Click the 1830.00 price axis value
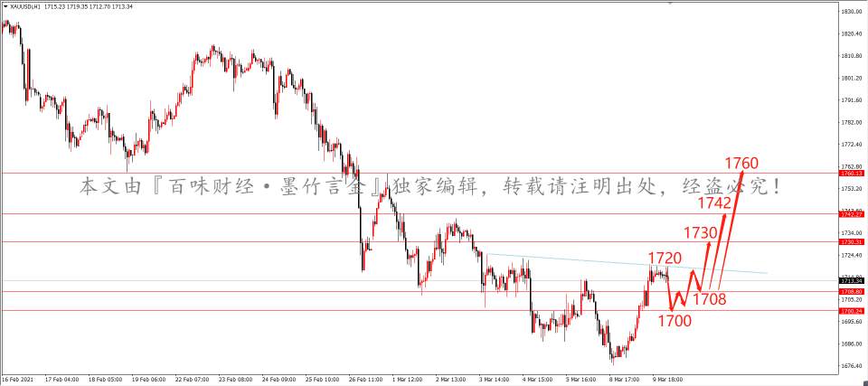This screenshot has width=868, height=386. coord(853,12)
